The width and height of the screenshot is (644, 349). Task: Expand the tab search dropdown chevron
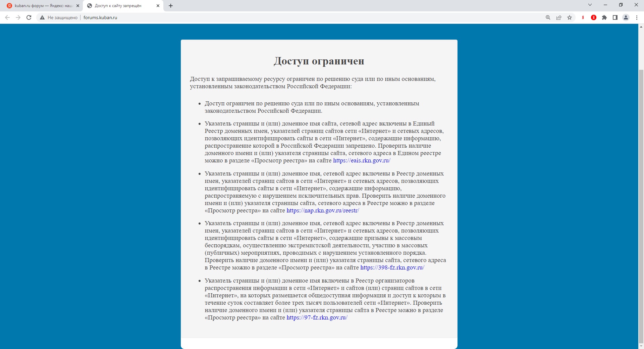[590, 5]
